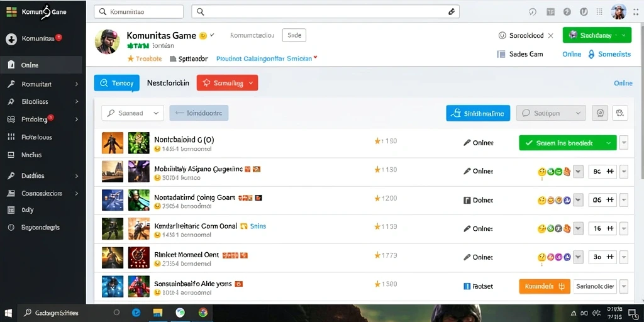Click the green Sachdaney button
Screen dimensions: 644x322
pos(597,35)
